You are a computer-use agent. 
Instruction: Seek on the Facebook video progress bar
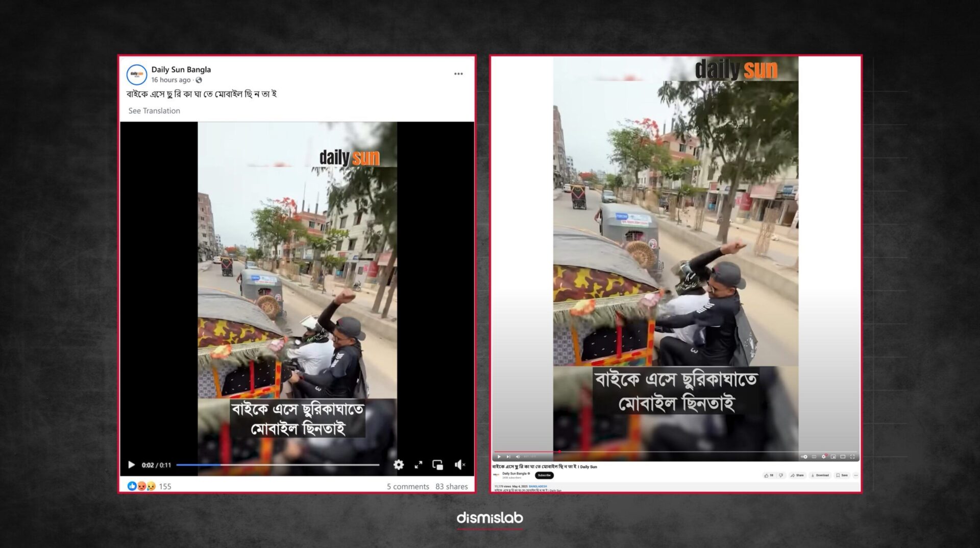pos(278,465)
